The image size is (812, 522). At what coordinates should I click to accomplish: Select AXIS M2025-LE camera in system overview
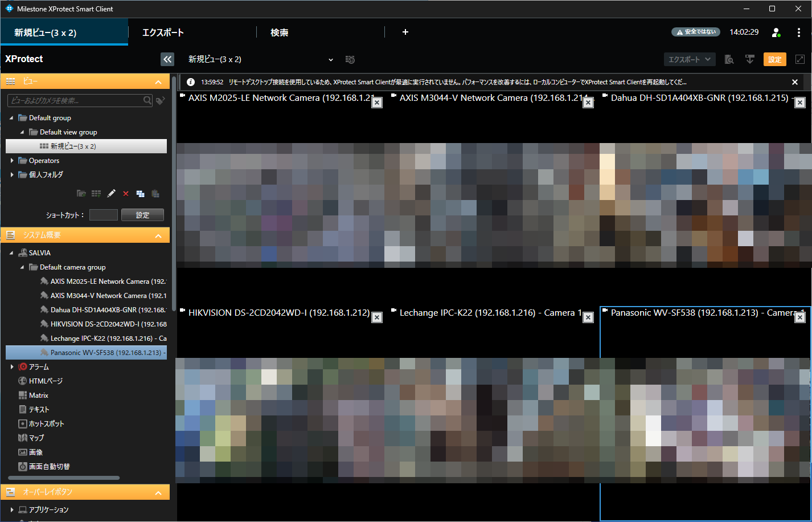pos(103,282)
